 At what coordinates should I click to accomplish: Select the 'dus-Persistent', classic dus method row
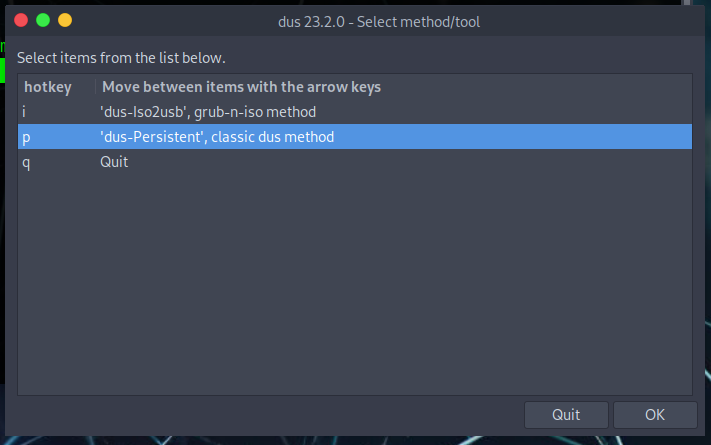[x=217, y=137]
